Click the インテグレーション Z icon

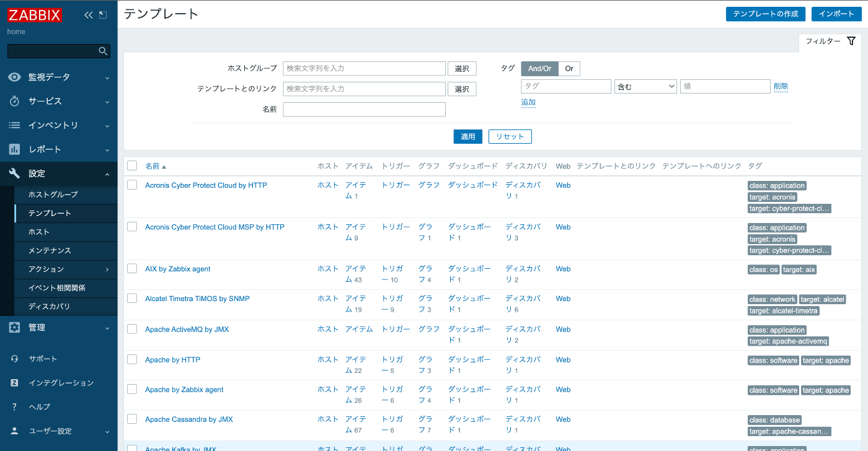point(14,383)
